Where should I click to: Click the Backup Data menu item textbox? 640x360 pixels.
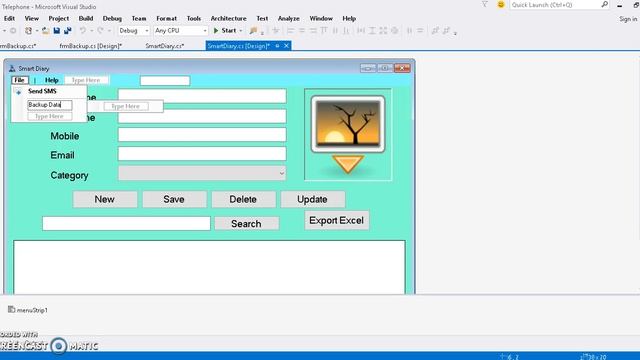pos(50,105)
